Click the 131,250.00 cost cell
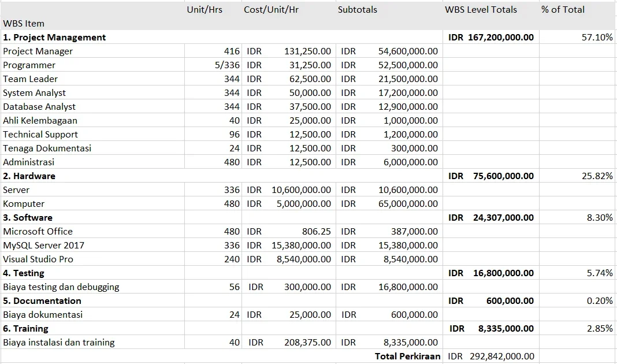 308,51
